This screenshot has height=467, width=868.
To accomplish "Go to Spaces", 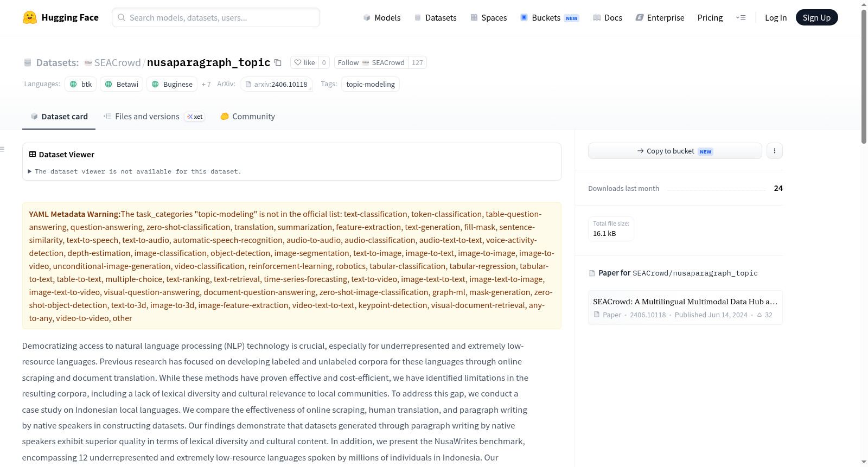I will click(488, 17).
